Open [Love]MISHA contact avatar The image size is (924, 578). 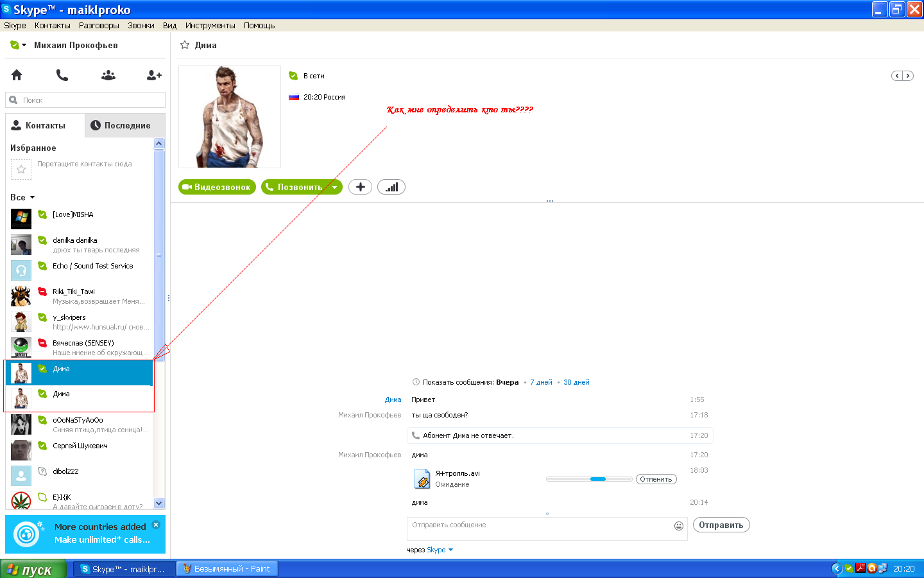coord(21,219)
